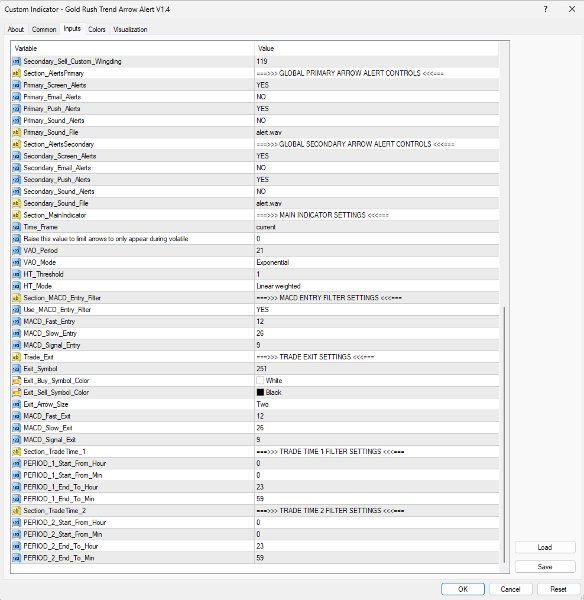
Task: Click the color icon beside Exit_Buy_Symbol_Color
Action: [x=16, y=381]
